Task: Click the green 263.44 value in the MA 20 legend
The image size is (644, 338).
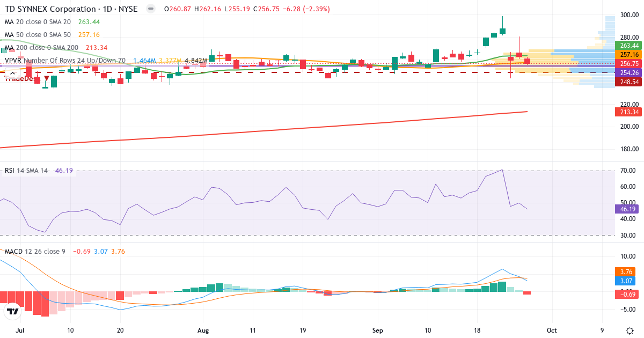Action: (89, 22)
